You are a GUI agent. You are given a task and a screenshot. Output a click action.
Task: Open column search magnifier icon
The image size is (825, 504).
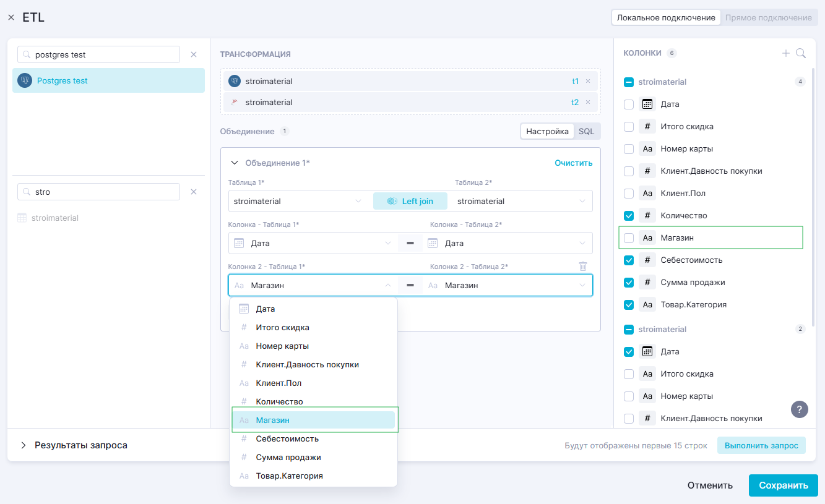click(801, 53)
